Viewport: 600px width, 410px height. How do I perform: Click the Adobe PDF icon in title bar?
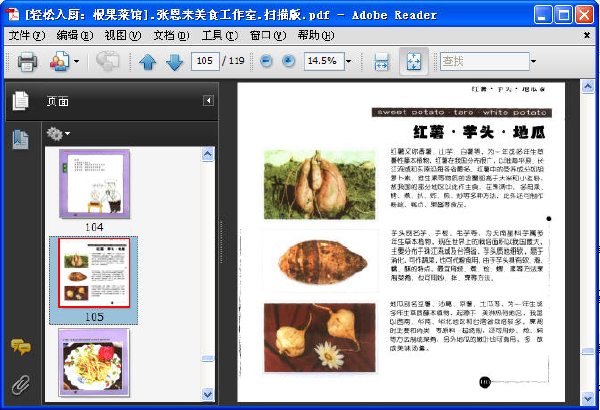click(13, 14)
